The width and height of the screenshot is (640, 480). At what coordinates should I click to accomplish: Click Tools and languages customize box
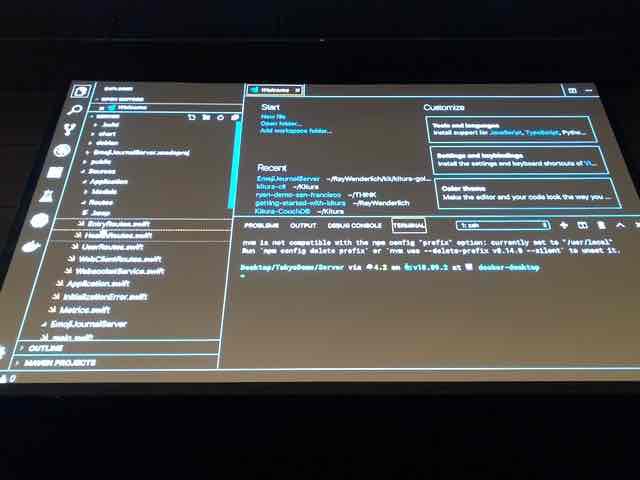[511, 129]
